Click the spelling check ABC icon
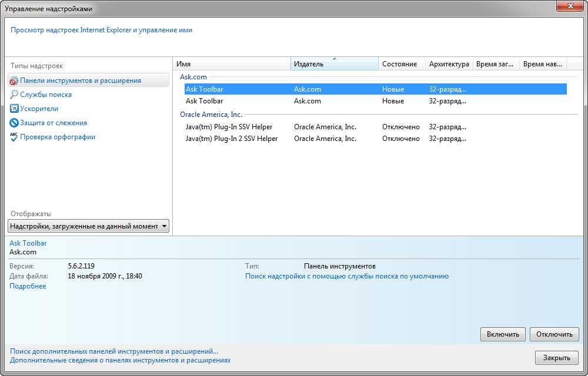This screenshot has height=376, width=588. 14,137
